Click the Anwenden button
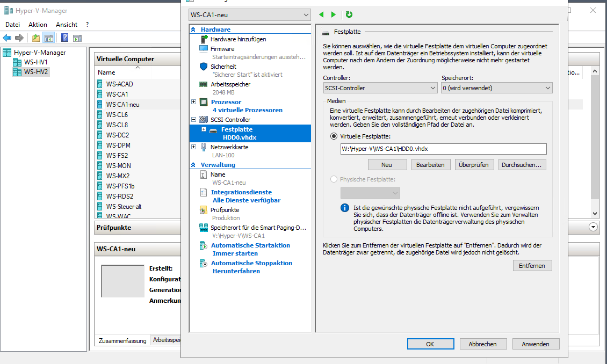 pyautogui.click(x=536, y=344)
